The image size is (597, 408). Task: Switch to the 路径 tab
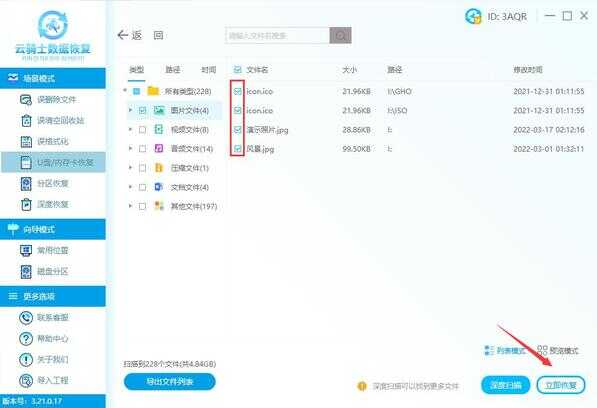tap(172, 70)
